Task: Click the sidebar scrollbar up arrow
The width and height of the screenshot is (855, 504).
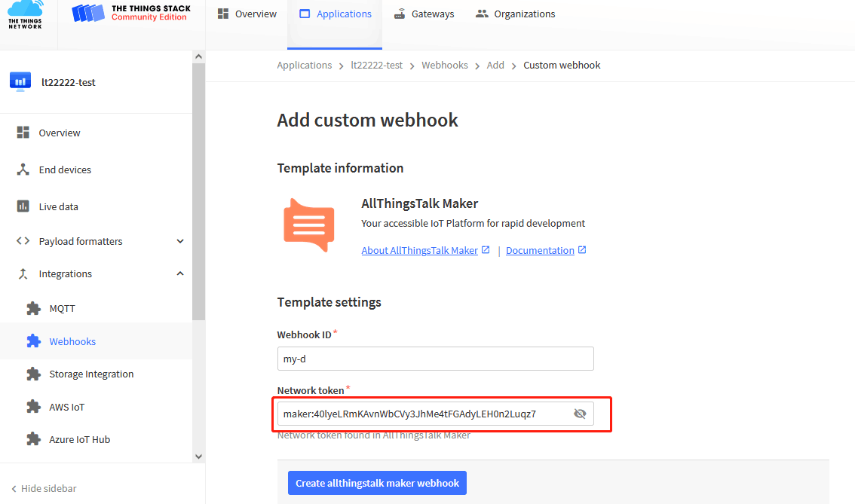Action: coord(198,57)
